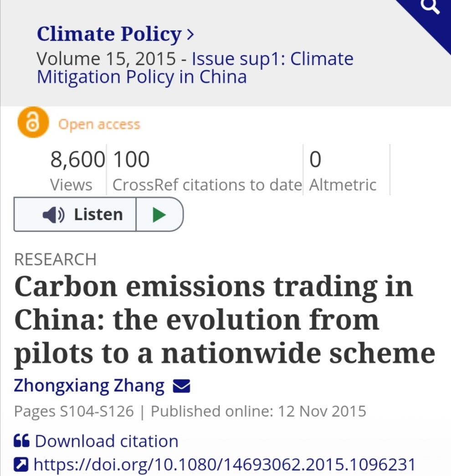Start audio with the green play button
The width and height of the screenshot is (451, 476).
(x=159, y=215)
